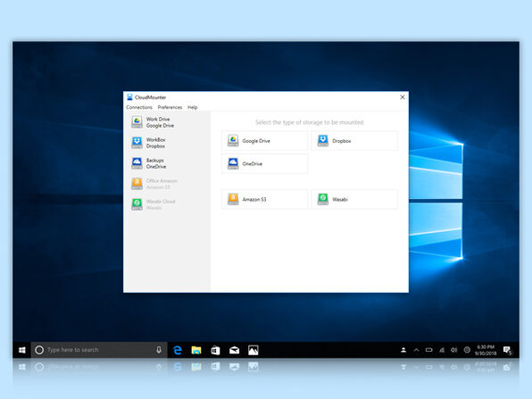Open File Explorer from taskbar
The image size is (532, 399).
pos(196,350)
